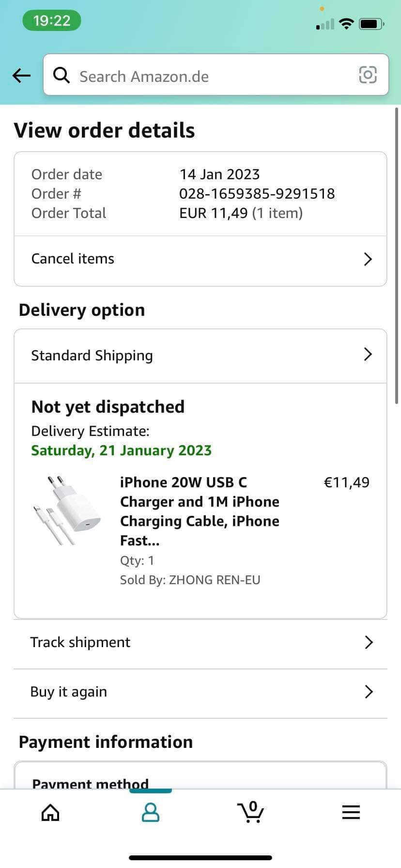
Task: Tap Track shipment row
Action: (80, 642)
